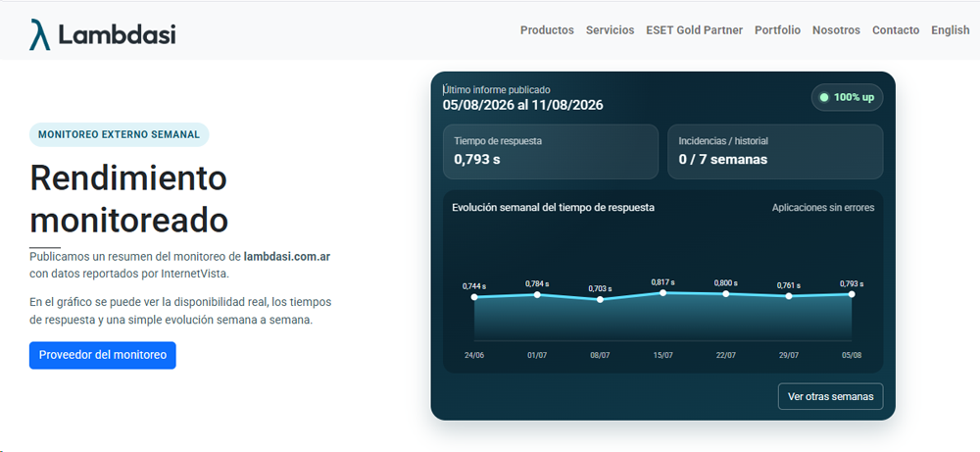Go to ESET Gold Partner page
Viewport: 980px width, 452px height.
(695, 30)
